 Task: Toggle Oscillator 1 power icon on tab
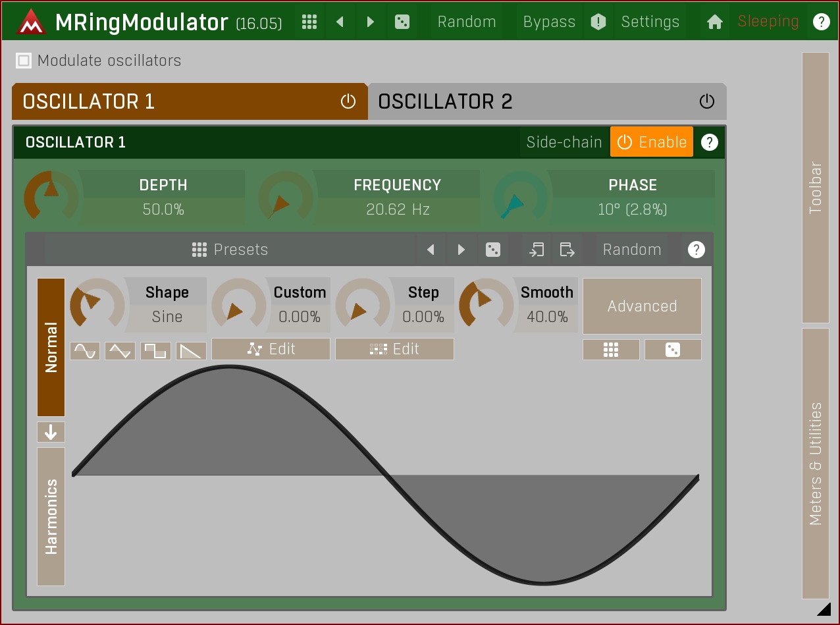348,101
